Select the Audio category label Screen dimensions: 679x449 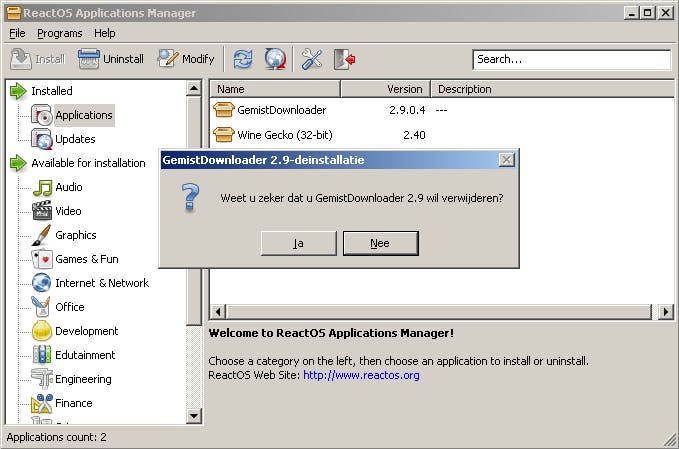tap(69, 187)
